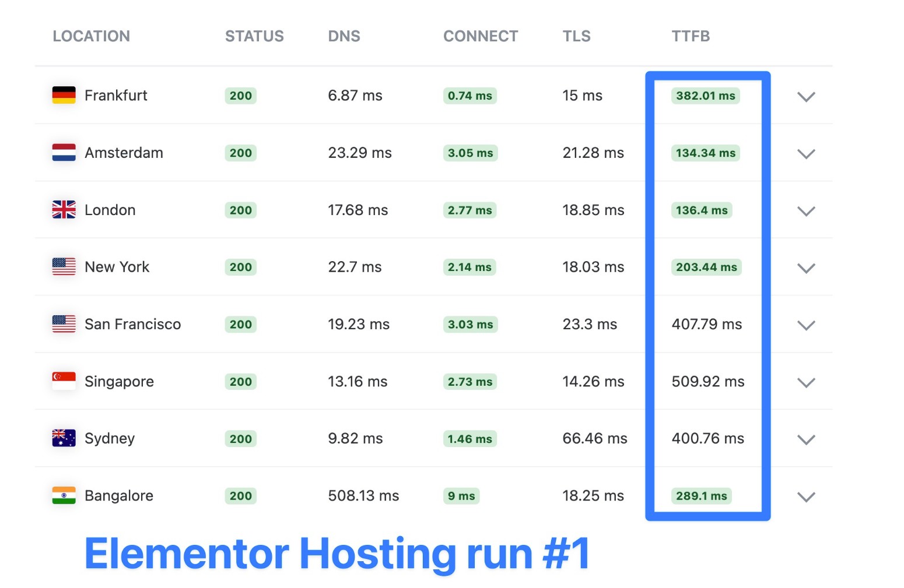
Task: Click the 203.44 ms TTFB badge
Action: (707, 267)
